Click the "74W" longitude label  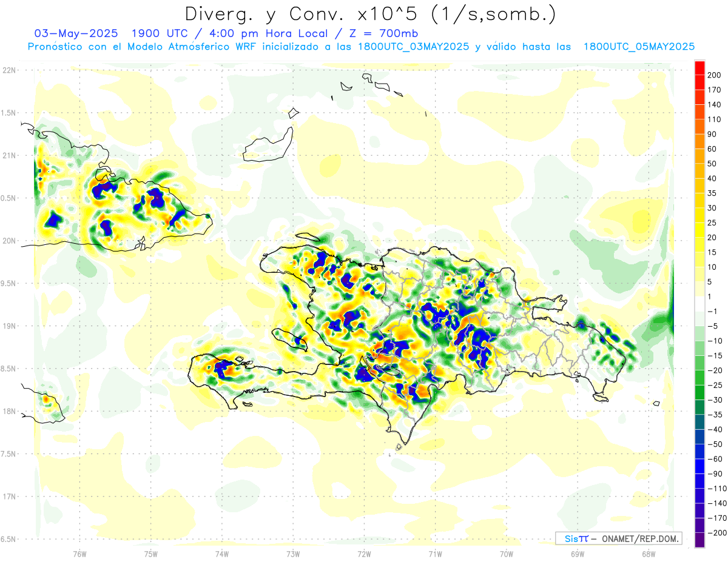(221, 554)
